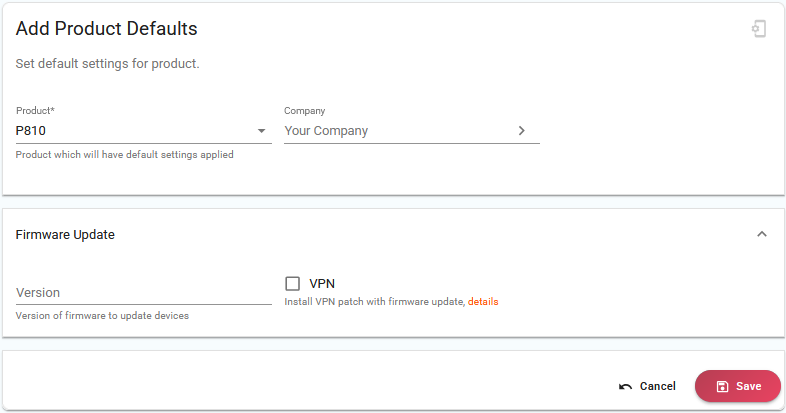Click the Cancel button
Screen dimensions: 786x413
tap(647, 386)
